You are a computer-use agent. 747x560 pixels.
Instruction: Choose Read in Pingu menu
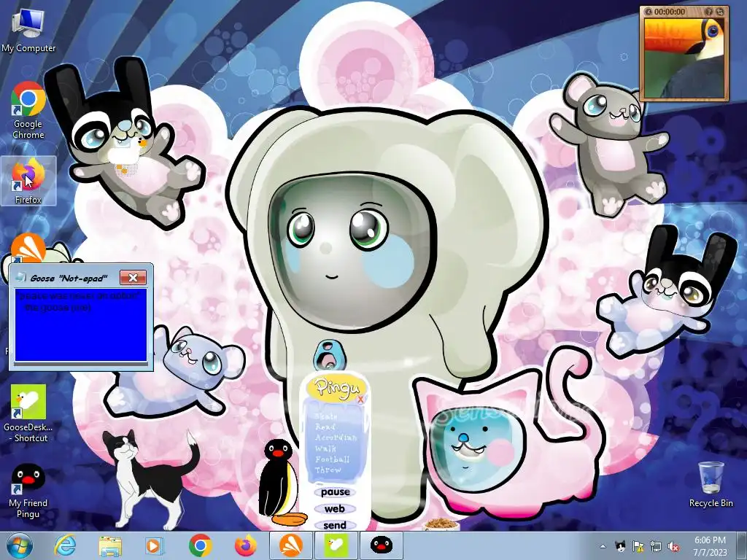pyautogui.click(x=325, y=427)
